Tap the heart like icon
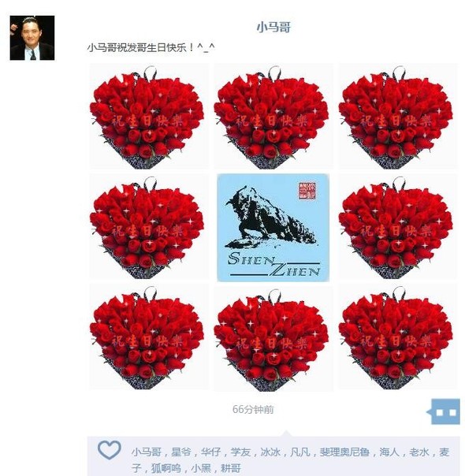The width and height of the screenshot is (465, 476). (110, 449)
